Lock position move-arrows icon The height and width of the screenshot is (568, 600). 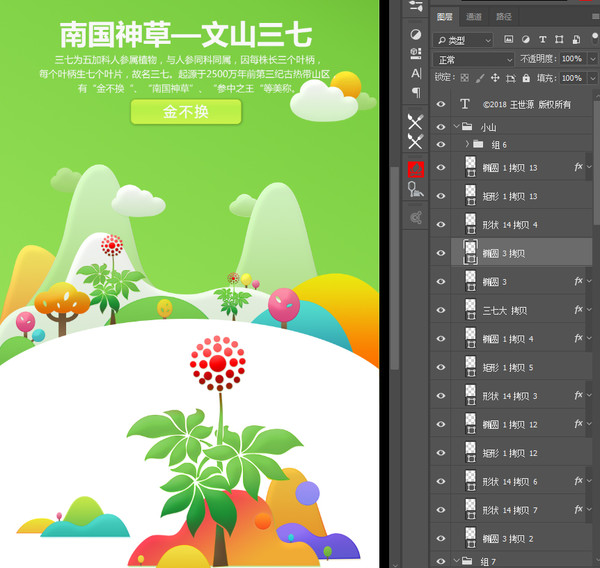(495, 78)
